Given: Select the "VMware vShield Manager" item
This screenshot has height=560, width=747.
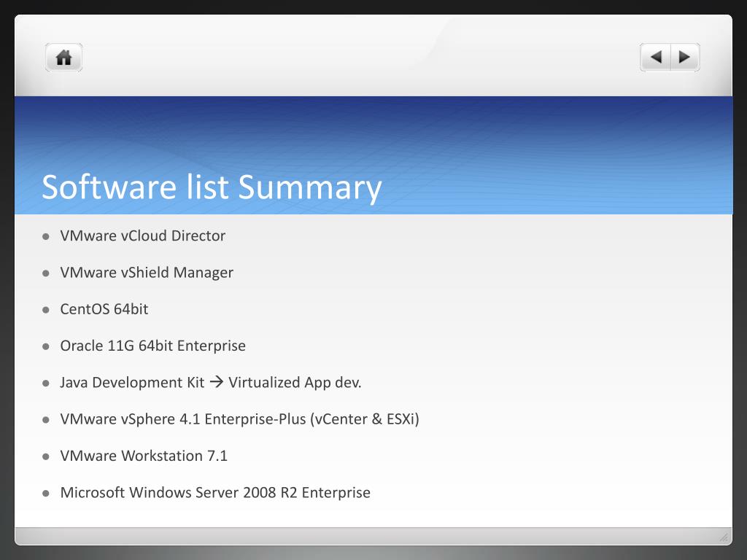Looking at the screenshot, I should 147,272.
